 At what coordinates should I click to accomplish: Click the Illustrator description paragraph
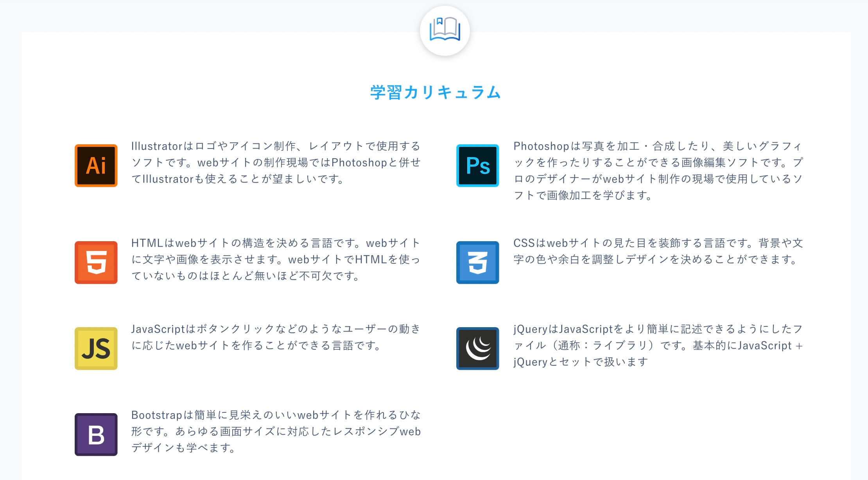(276, 163)
